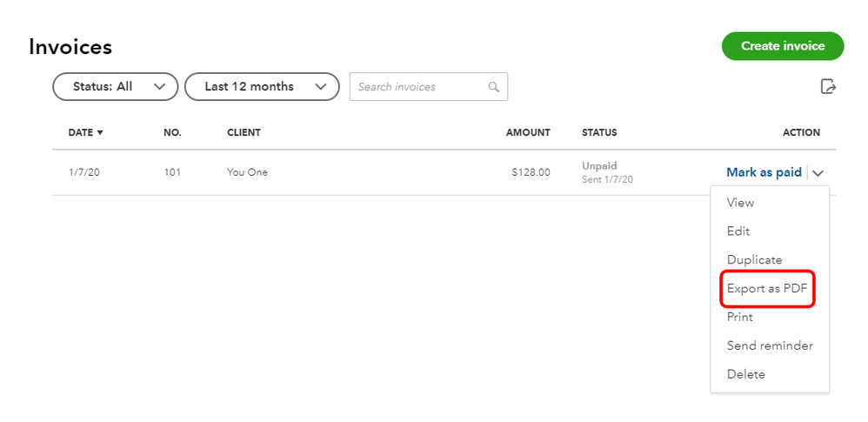Select View from the action menu

(740, 203)
